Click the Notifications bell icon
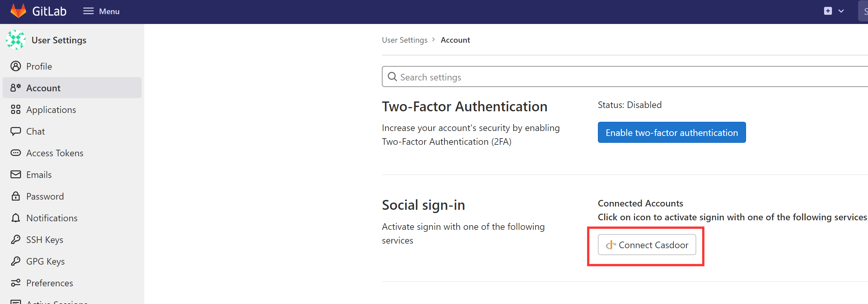Image resolution: width=868 pixels, height=304 pixels. pyautogui.click(x=15, y=218)
